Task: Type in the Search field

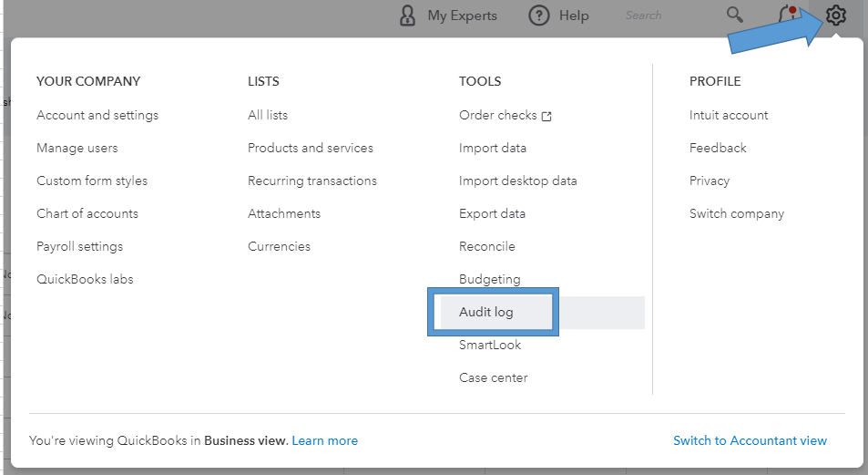Action: point(665,15)
